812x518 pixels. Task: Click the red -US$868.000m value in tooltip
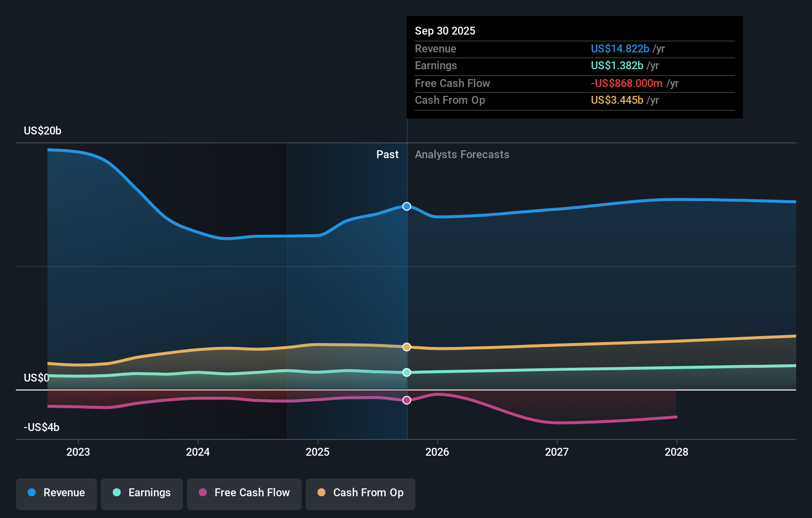[626, 83]
